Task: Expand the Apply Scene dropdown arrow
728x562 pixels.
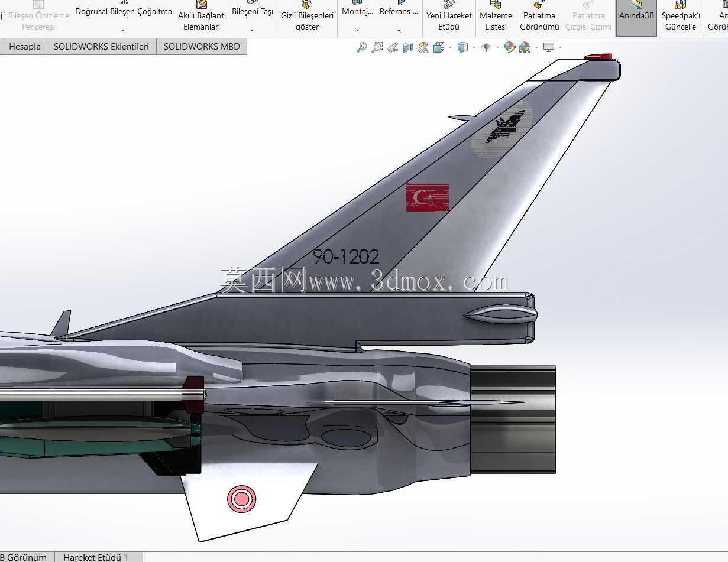Action: click(x=536, y=47)
